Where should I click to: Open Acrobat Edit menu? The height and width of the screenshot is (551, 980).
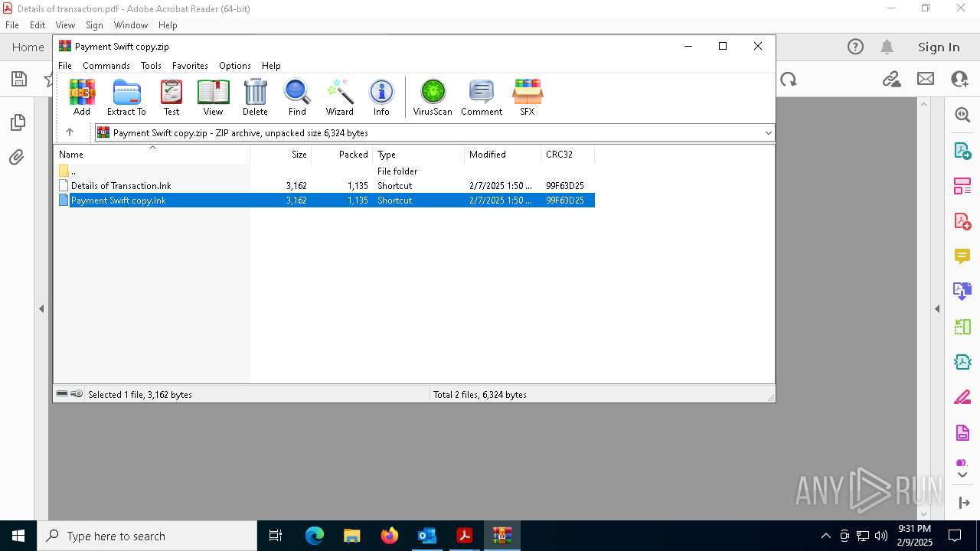click(x=38, y=25)
